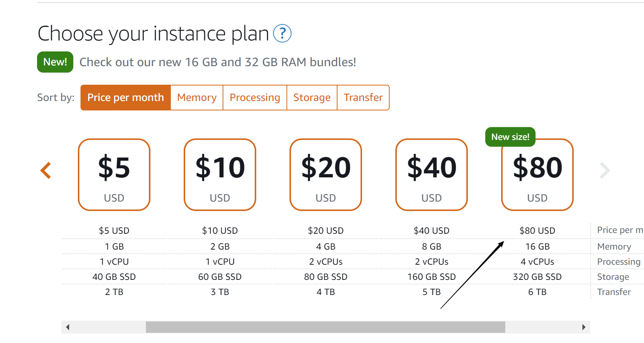Viewport: 644px width, 343px height.
Task: Click the 320 GB SSD storage cell
Action: [x=537, y=277]
